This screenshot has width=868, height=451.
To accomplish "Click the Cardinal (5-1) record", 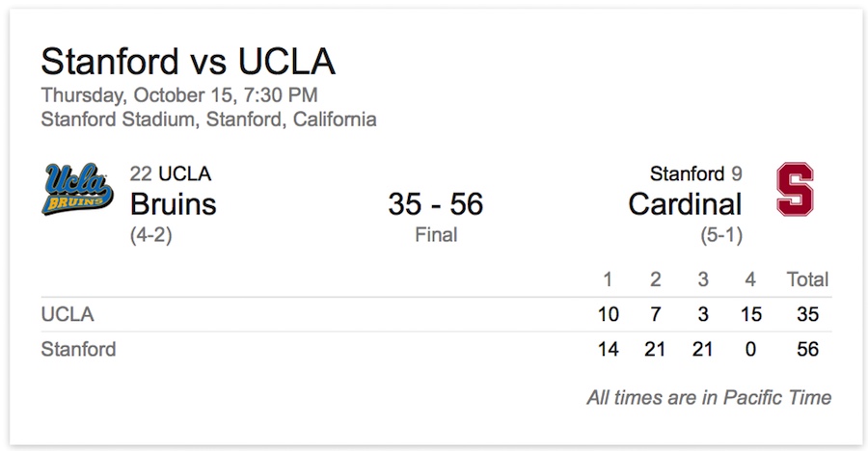I will click(721, 235).
